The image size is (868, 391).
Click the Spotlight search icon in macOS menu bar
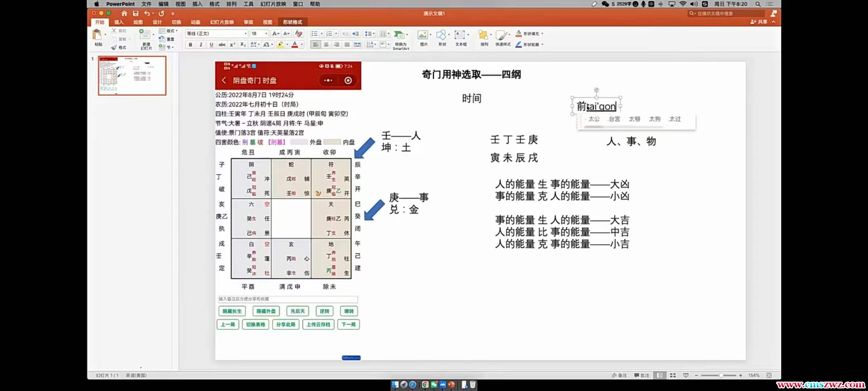758,4
